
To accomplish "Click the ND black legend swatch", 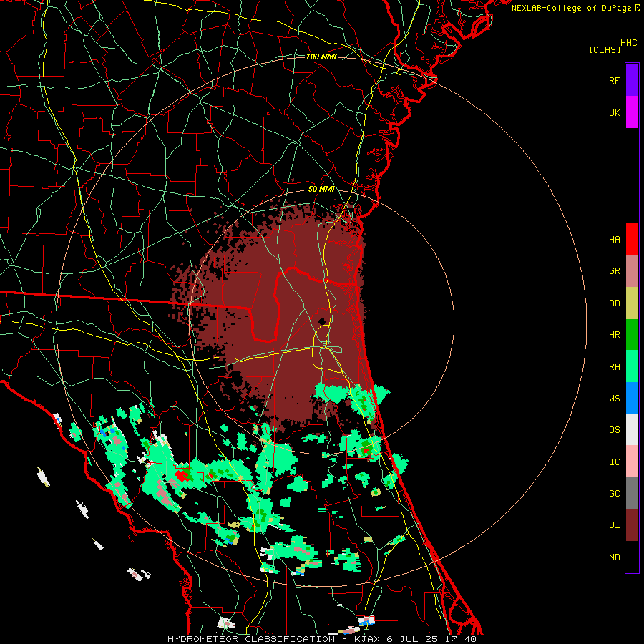I will pyautogui.click(x=632, y=557).
